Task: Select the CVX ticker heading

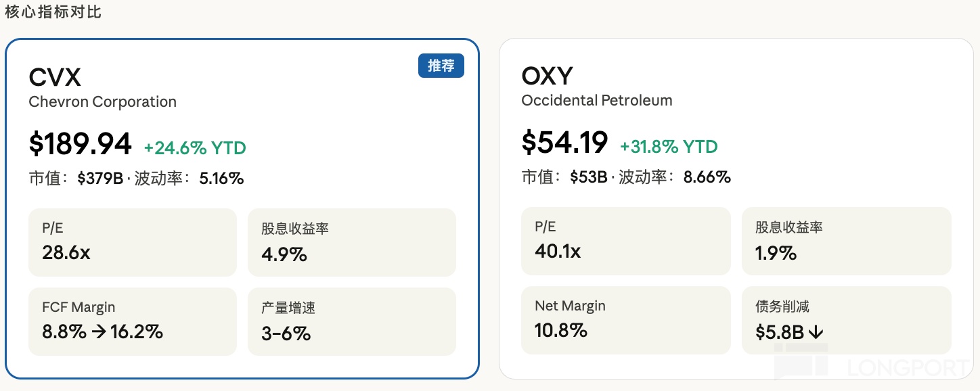Action: point(55,78)
